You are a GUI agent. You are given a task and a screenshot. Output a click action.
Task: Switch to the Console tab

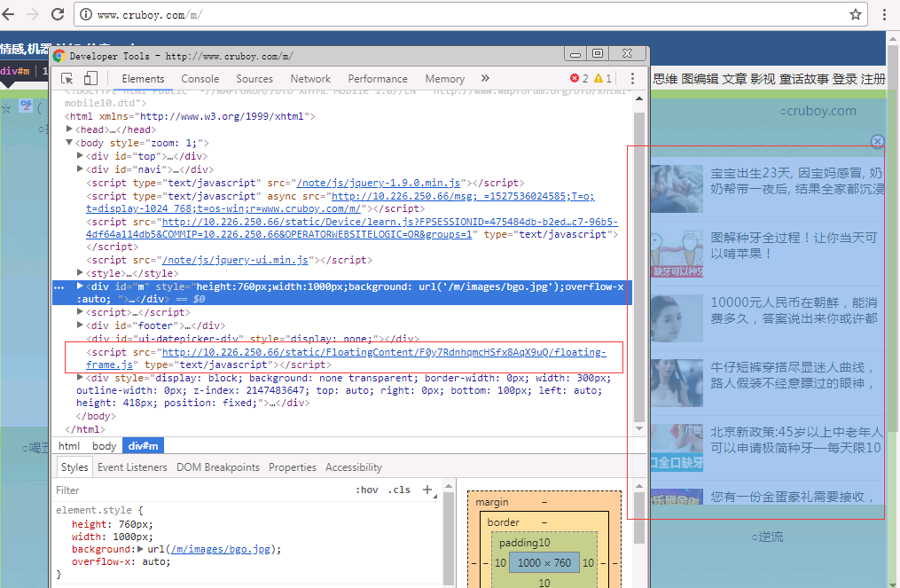click(200, 79)
